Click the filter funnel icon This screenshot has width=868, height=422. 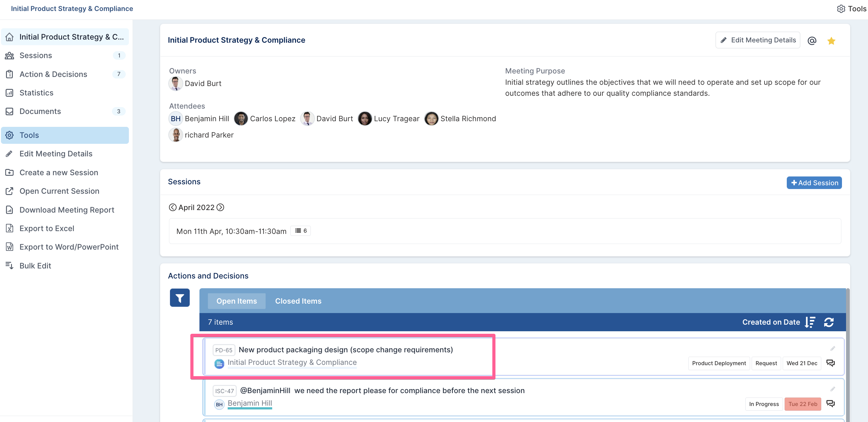180,298
